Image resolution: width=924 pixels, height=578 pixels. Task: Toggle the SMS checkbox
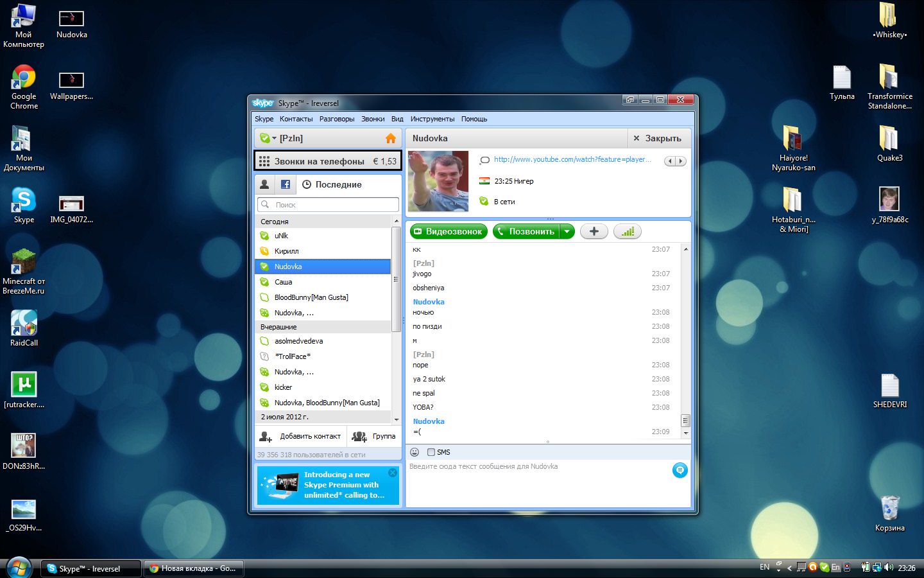431,452
